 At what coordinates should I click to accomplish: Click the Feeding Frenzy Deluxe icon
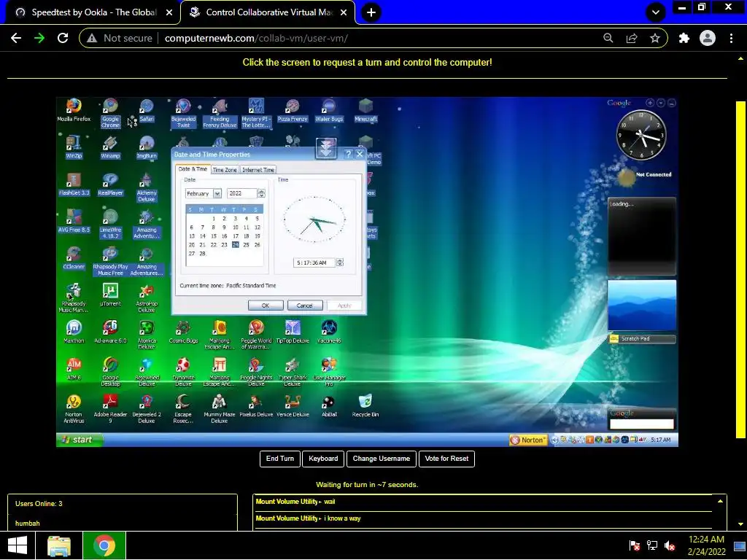click(x=220, y=113)
